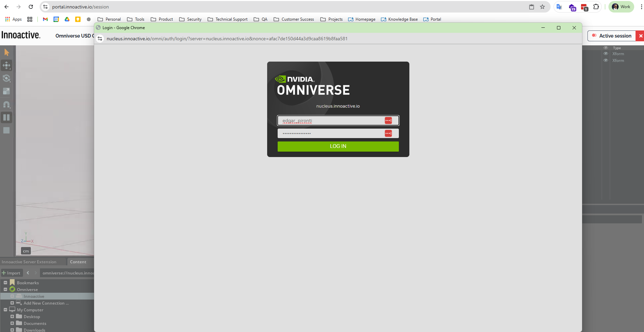Click the Pause playback icon in the toolbar

click(6, 117)
